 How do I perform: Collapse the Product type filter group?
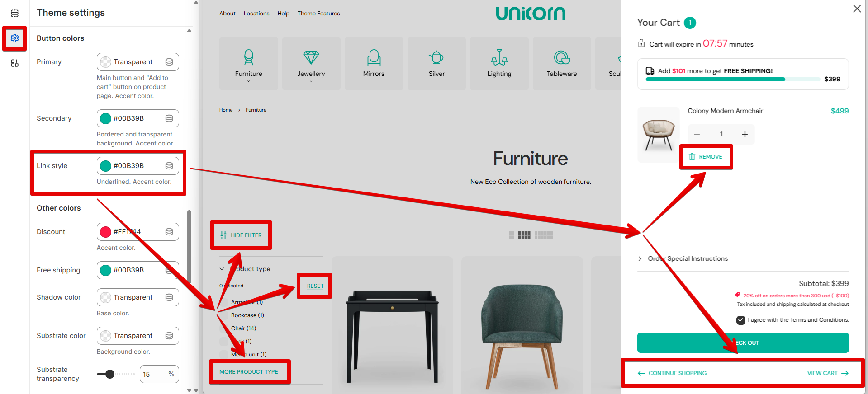(222, 269)
